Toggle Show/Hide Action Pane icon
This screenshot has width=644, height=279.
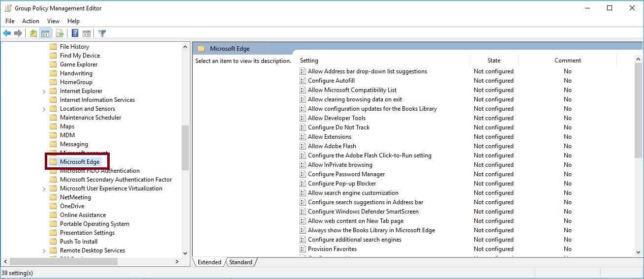pos(87,33)
